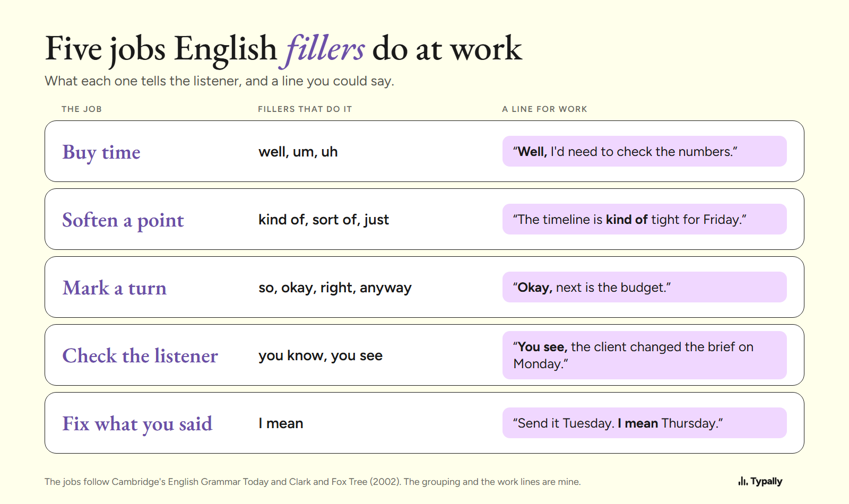
Task: Click the subtitle 'What each one tells the listener'
Action: (220, 81)
